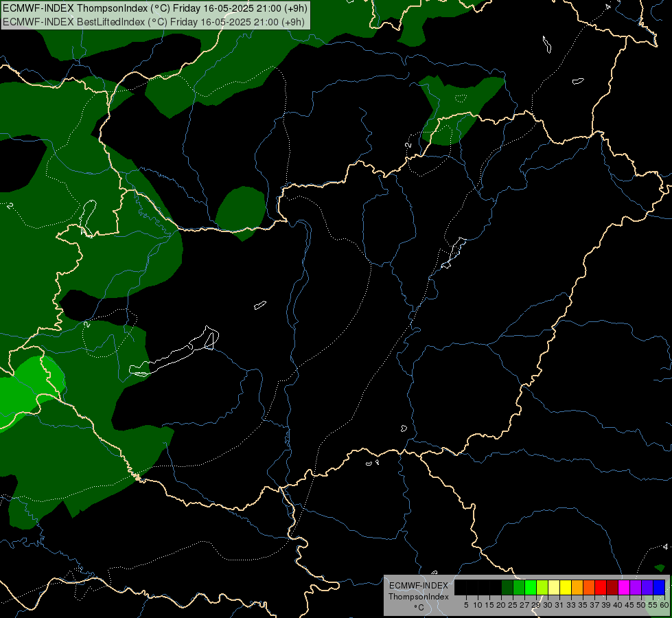Click the legend value 33
Screen dimensions: 672x618
(571, 605)
